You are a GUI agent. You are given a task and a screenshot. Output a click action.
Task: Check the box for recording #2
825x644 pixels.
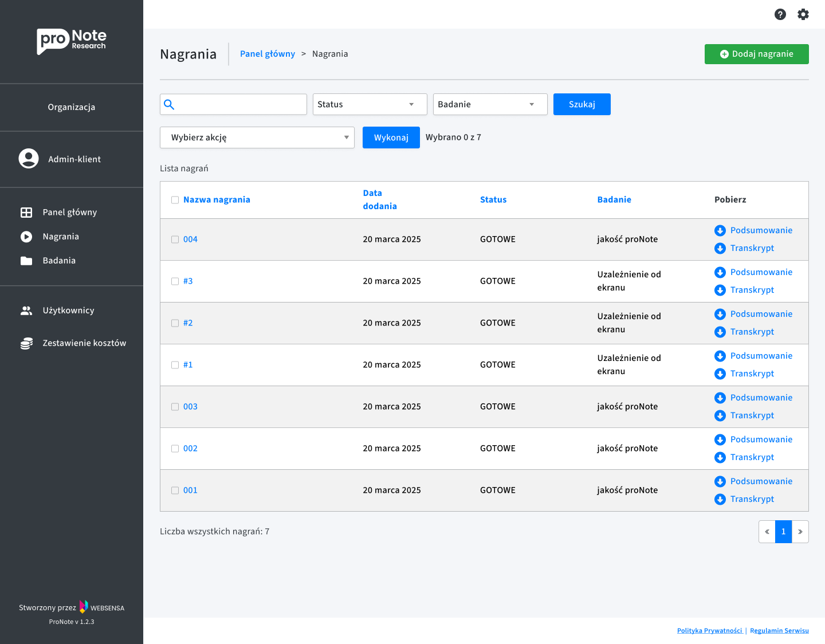[175, 323]
